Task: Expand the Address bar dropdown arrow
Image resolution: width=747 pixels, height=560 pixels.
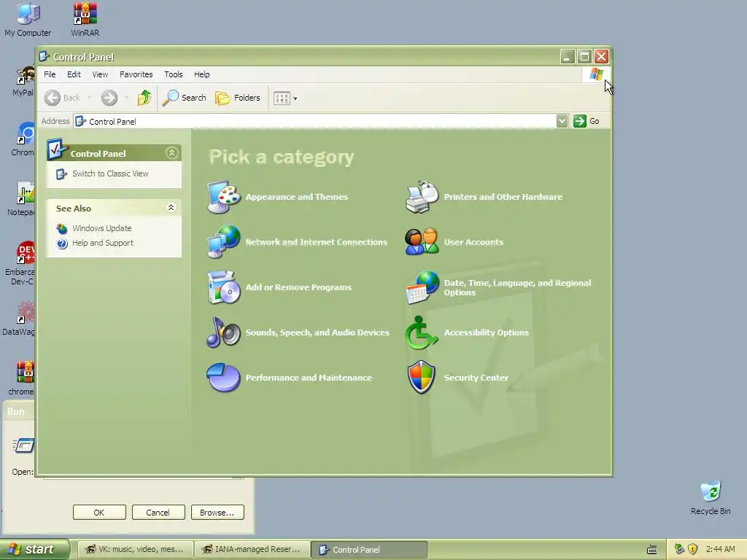Action: [562, 122]
